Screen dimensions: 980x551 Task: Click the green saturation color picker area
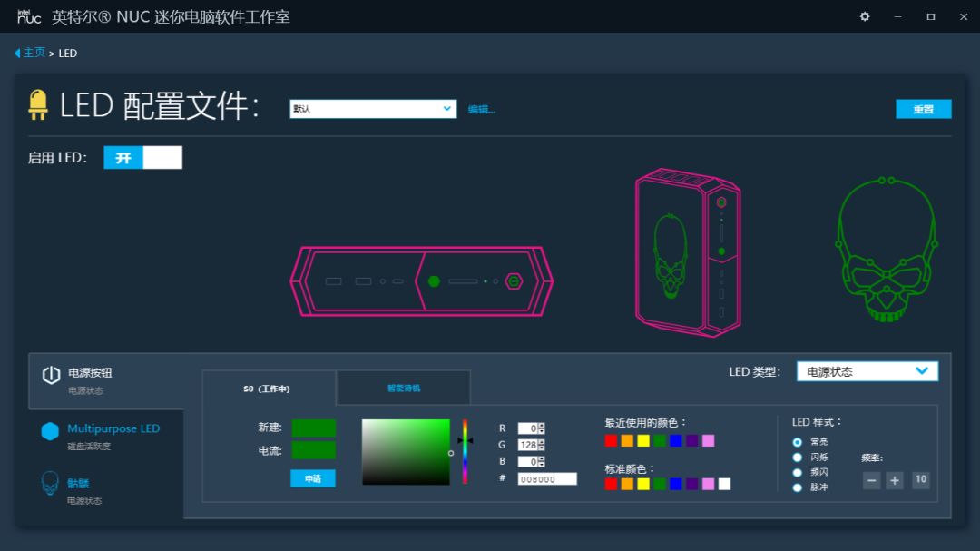click(x=406, y=452)
